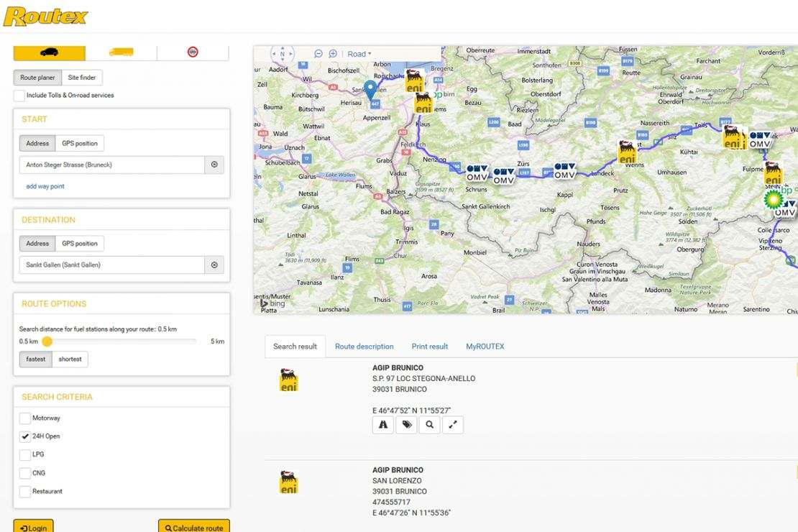798x532 pixels.
Task: Click road icon for first AGIP Brunico
Action: tap(383, 425)
